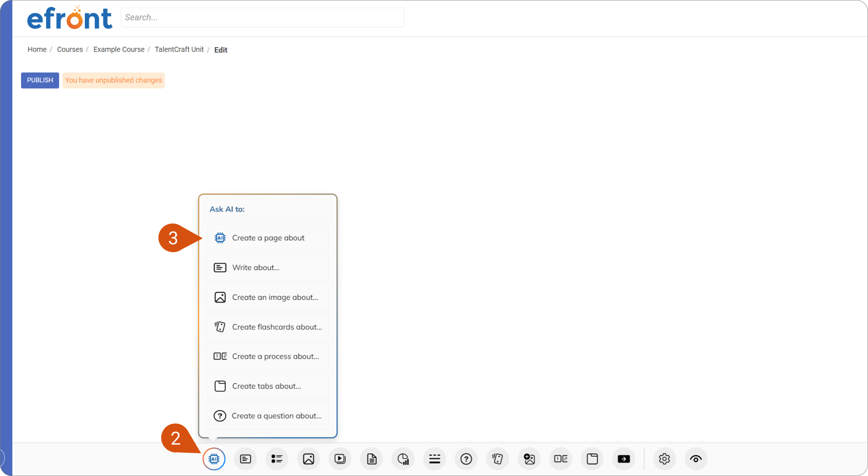
Task: Toggle preview with the eye icon
Action: coord(696,459)
